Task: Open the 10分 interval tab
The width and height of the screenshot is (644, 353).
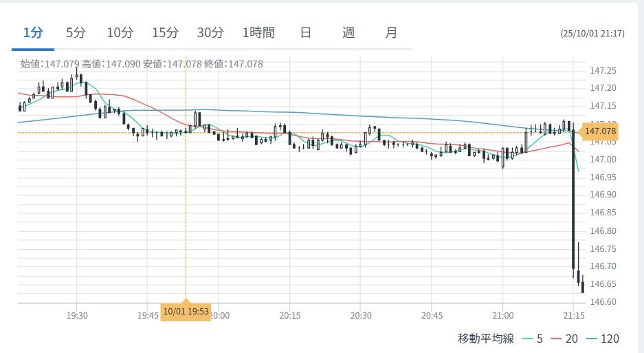Action: 120,32
